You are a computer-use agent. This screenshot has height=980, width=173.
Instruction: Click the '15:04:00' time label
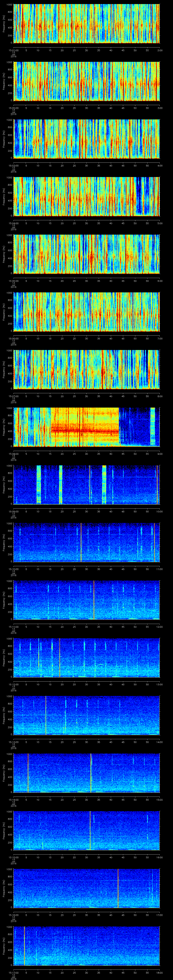14,223
